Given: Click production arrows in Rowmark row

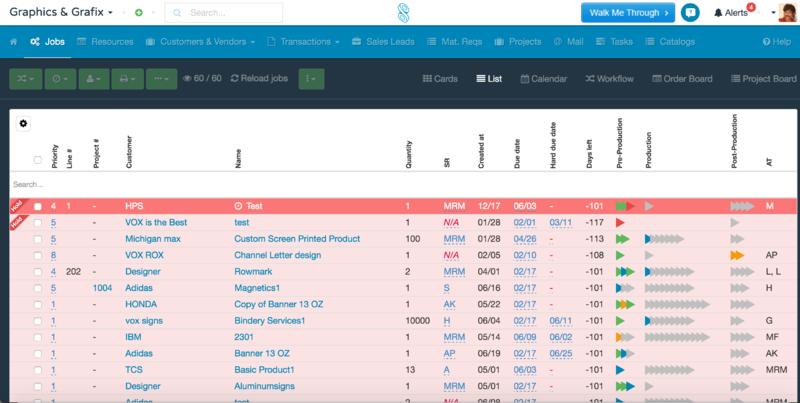Looking at the screenshot, I should (669, 272).
